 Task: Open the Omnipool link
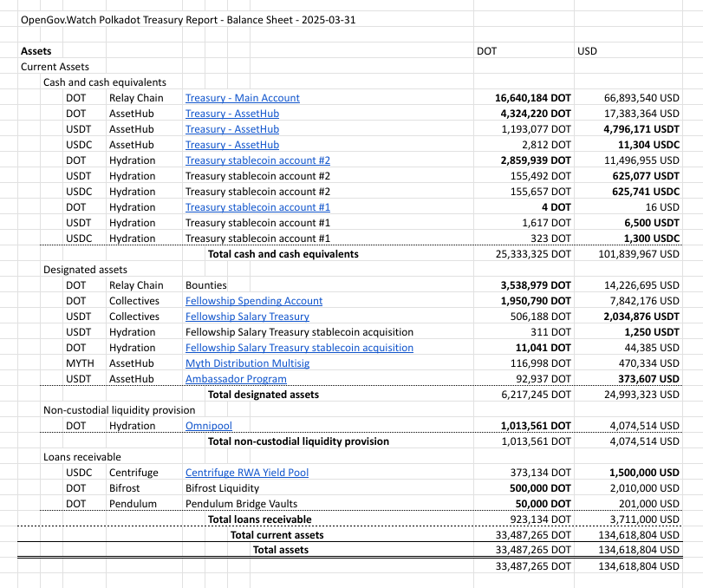(x=209, y=426)
